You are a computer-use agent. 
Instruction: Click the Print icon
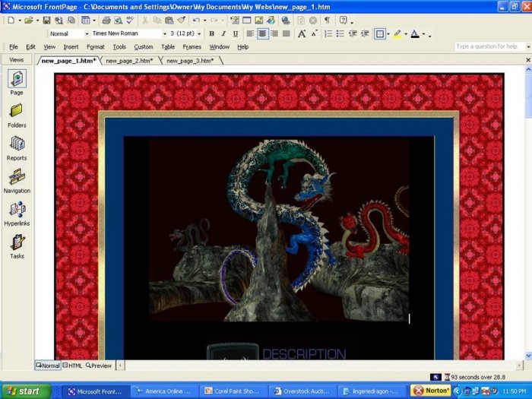coord(106,21)
